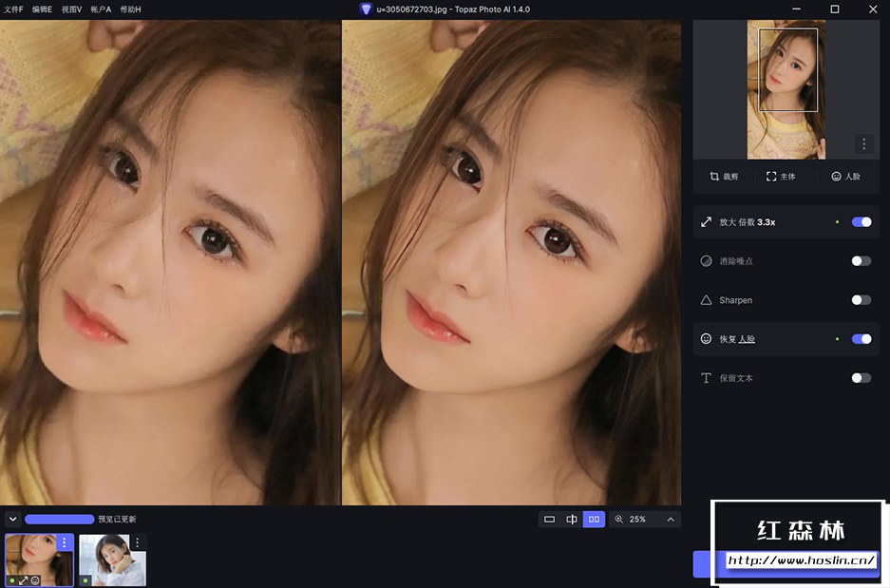Switch to side-by-side view layout

pyautogui.click(x=594, y=520)
